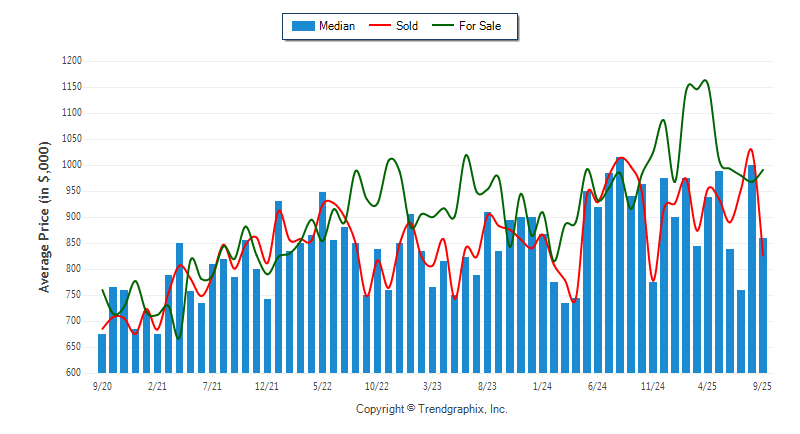
Task: Select the 6/24 x-axis date label
Action: tap(597, 385)
